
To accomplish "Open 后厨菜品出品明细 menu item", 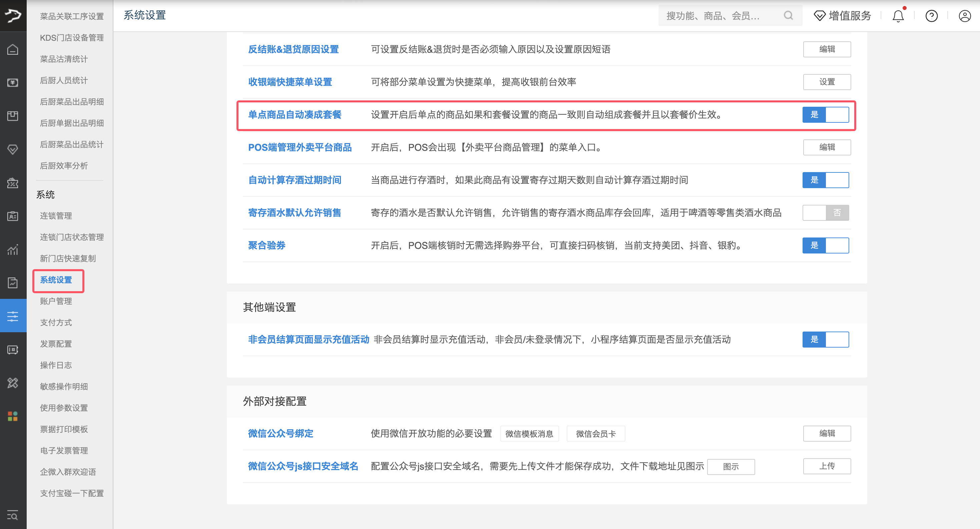I will pos(72,101).
